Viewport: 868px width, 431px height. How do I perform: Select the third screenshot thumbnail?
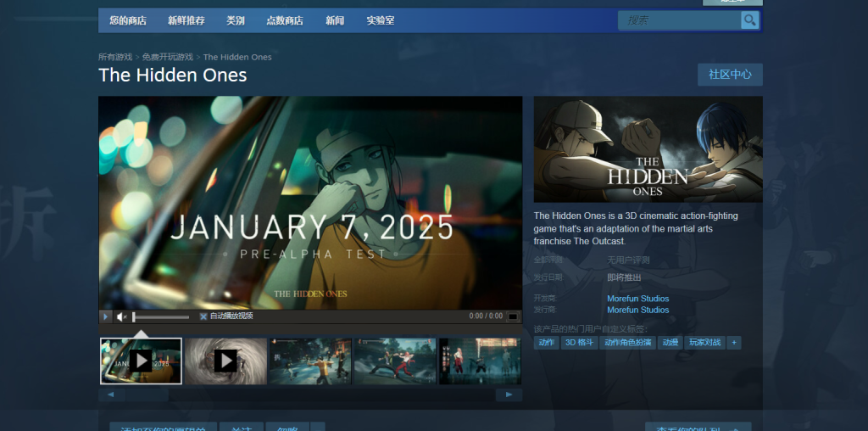pos(310,361)
